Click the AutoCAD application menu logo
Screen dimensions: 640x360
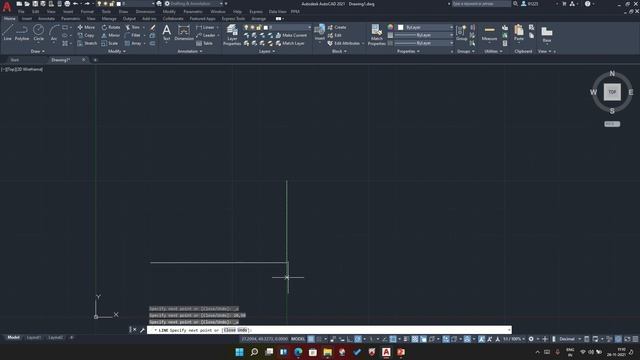7,7
